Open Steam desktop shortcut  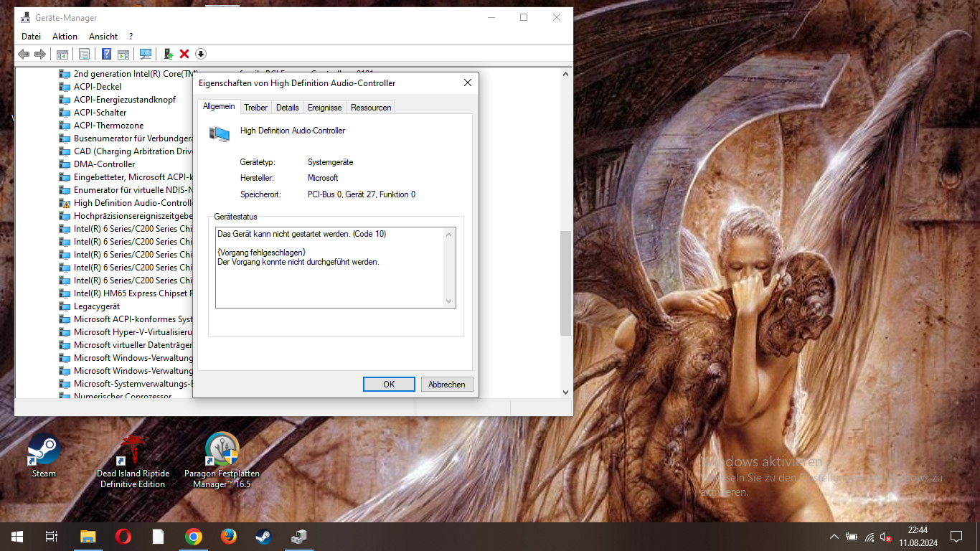pyautogui.click(x=44, y=456)
